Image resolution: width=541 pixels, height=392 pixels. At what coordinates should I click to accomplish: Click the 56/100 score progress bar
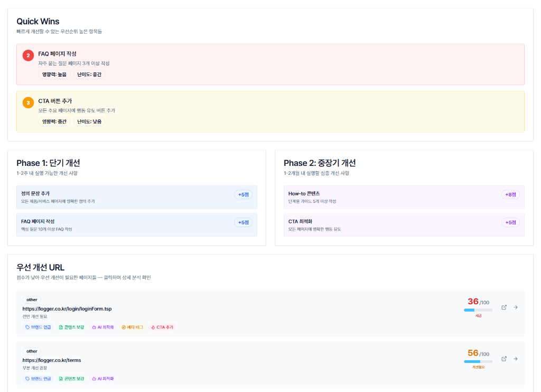click(x=478, y=361)
